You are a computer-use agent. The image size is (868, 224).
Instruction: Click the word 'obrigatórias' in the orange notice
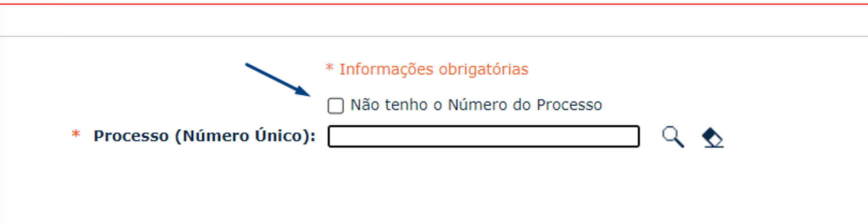[483, 69]
